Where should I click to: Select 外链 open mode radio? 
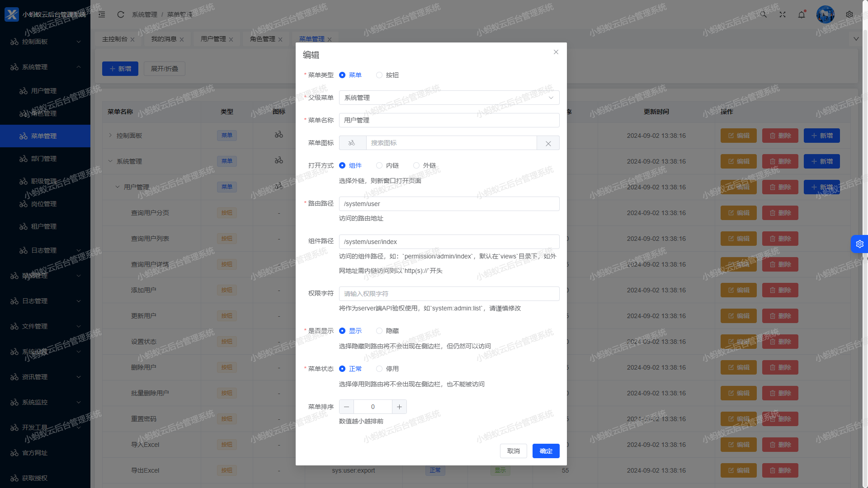[416, 165]
